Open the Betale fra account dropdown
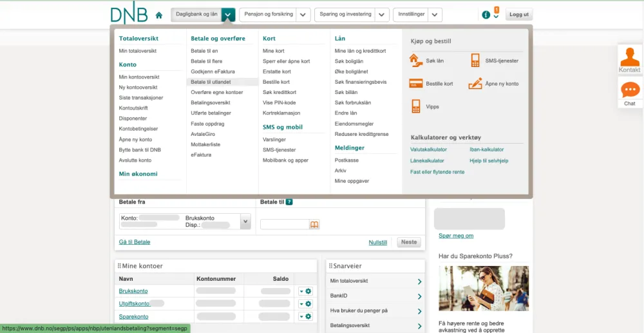The height and width of the screenshot is (333, 644). point(245,222)
